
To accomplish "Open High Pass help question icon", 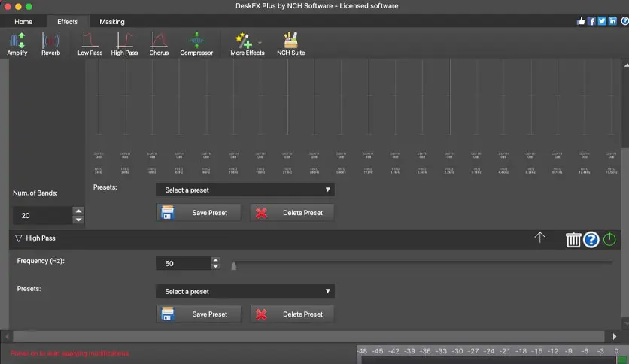I will pos(591,240).
